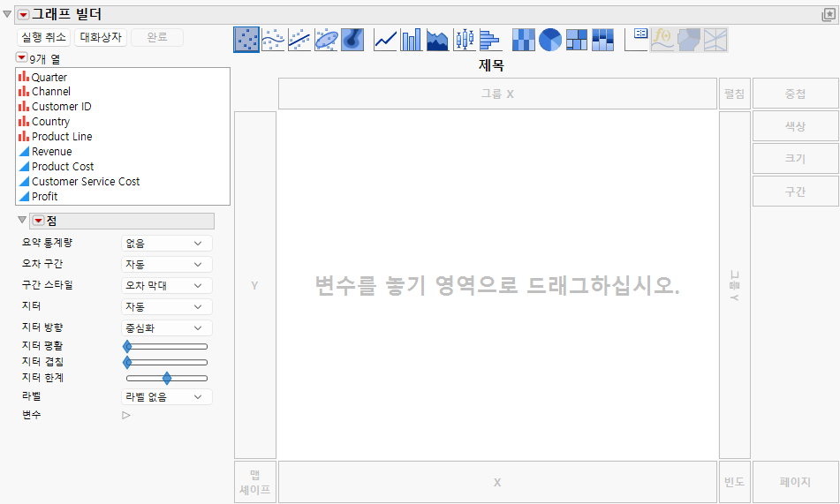
Task: Click the 지터 한계 slider handle
Action: point(167,378)
